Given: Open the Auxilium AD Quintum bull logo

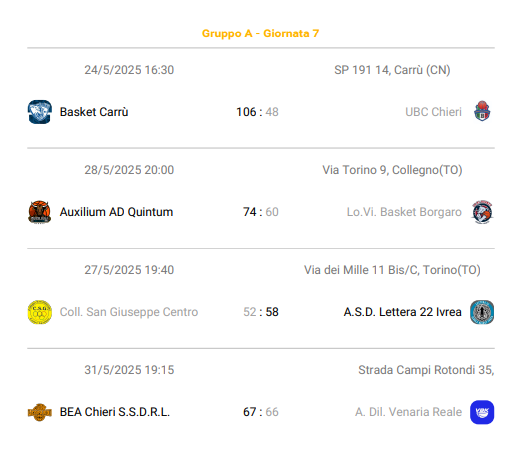Looking at the screenshot, I should click(x=40, y=212).
